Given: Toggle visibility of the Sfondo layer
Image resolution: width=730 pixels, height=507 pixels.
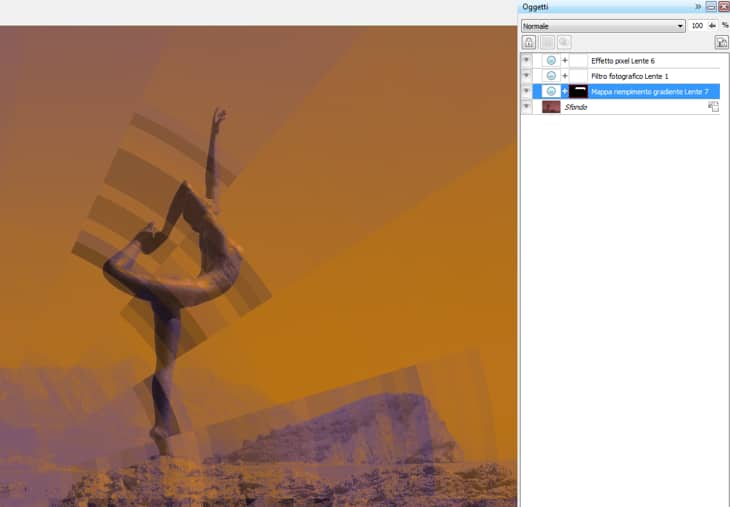Looking at the screenshot, I should click(527, 106).
